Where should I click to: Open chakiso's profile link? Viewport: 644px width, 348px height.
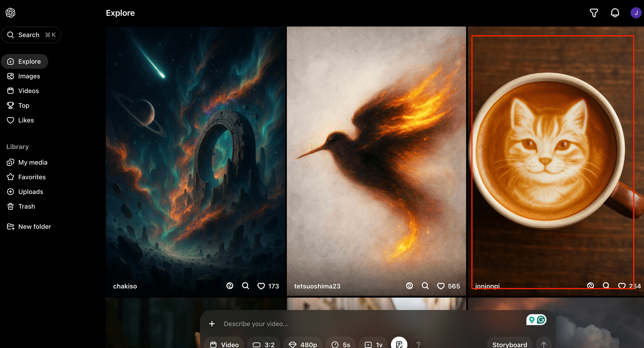pos(125,286)
